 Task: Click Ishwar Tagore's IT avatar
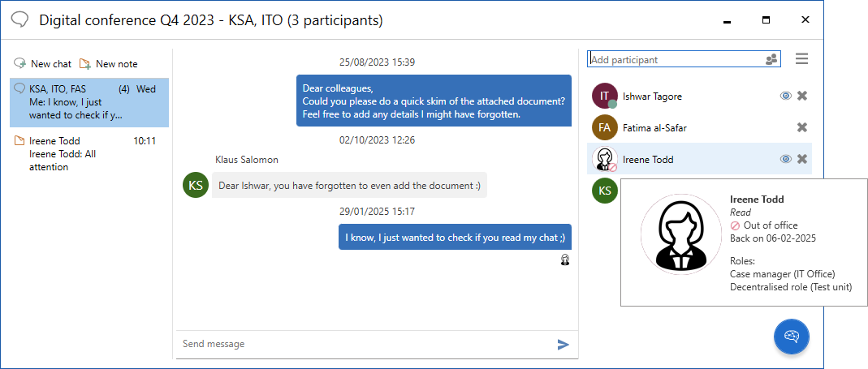(x=604, y=96)
